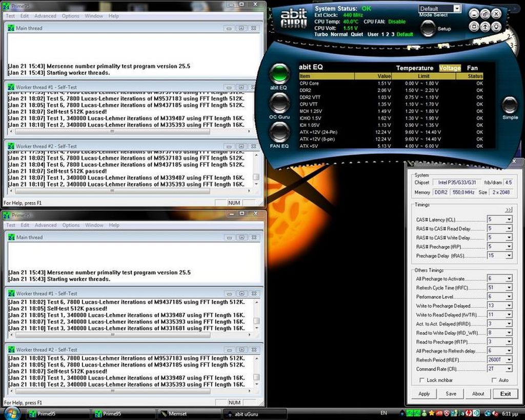Click Apply in Memset

tap(424, 394)
